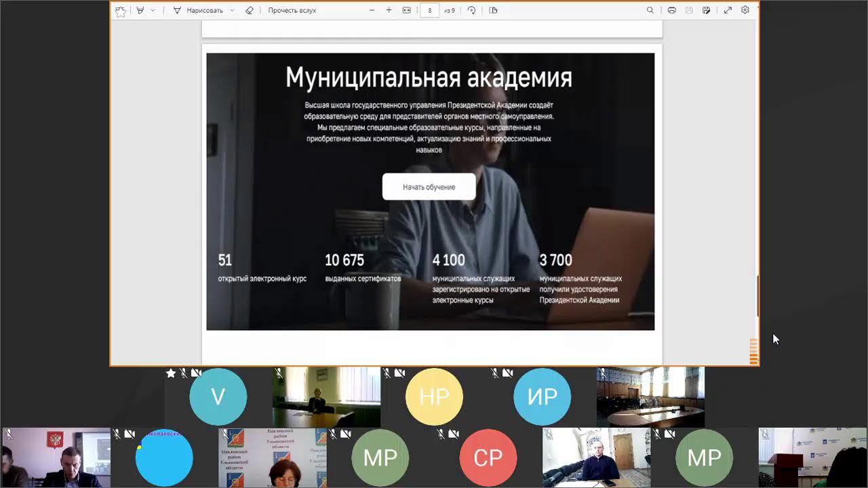
Task: Select participant V avatar tile
Action: (x=218, y=396)
